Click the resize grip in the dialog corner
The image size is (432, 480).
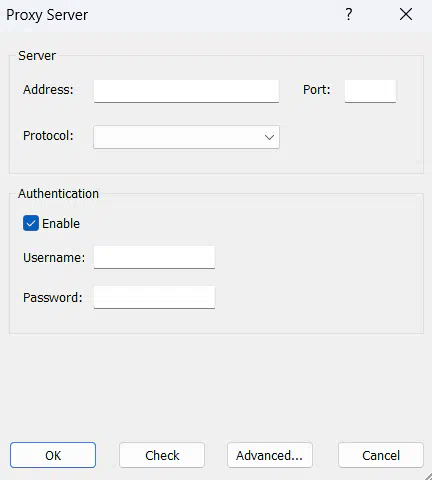pyautogui.click(x=428, y=476)
